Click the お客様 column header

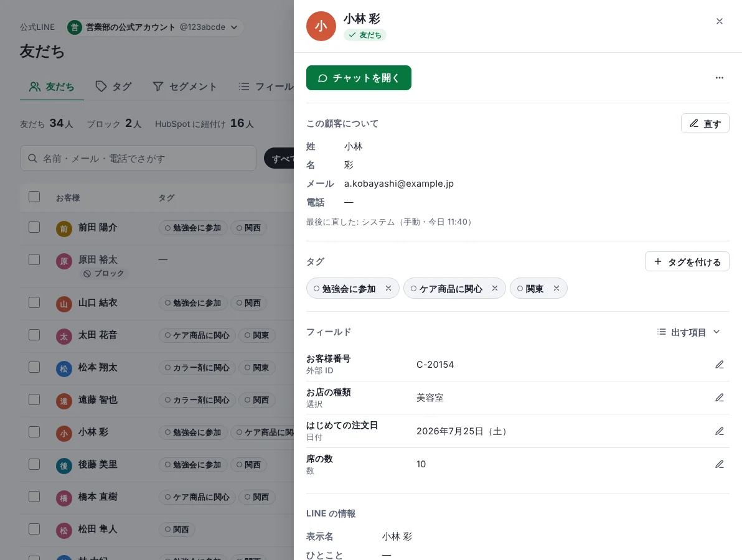[68, 198]
